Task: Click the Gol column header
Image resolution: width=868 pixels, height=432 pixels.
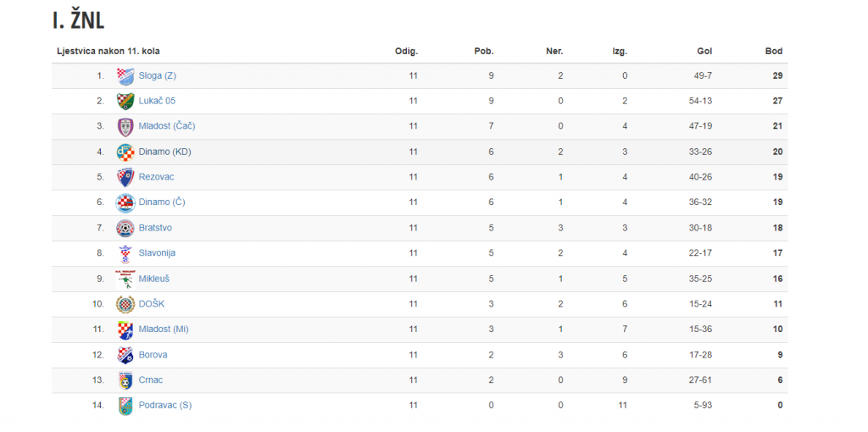Action: tap(704, 52)
